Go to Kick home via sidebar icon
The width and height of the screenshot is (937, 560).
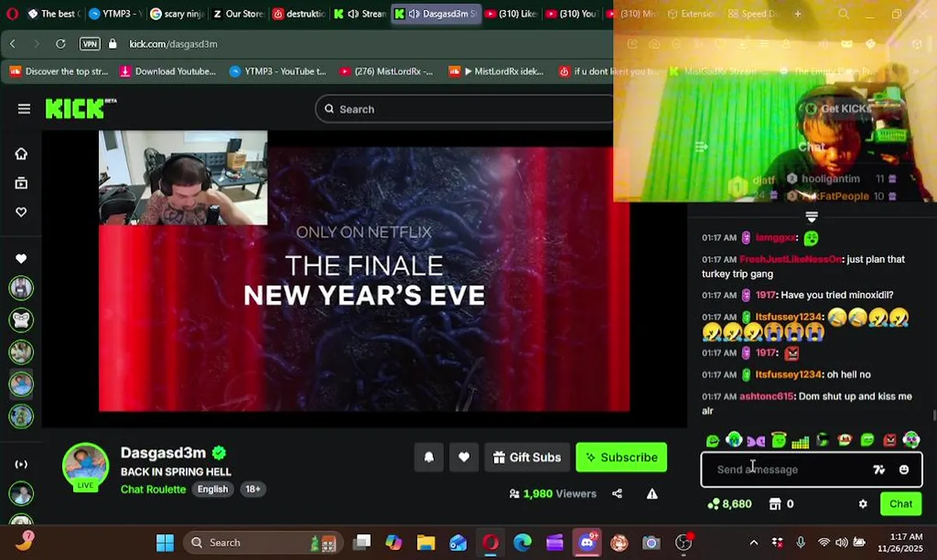tap(21, 154)
